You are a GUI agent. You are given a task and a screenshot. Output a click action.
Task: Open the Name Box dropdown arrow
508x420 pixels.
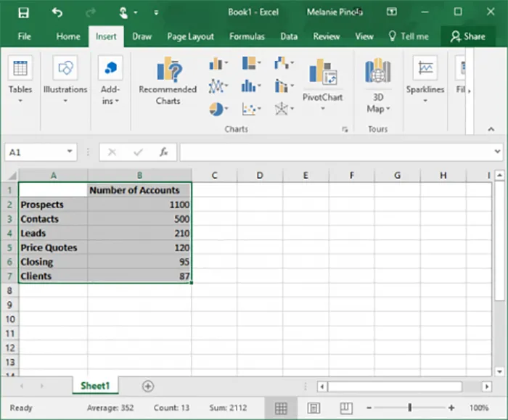pos(70,152)
